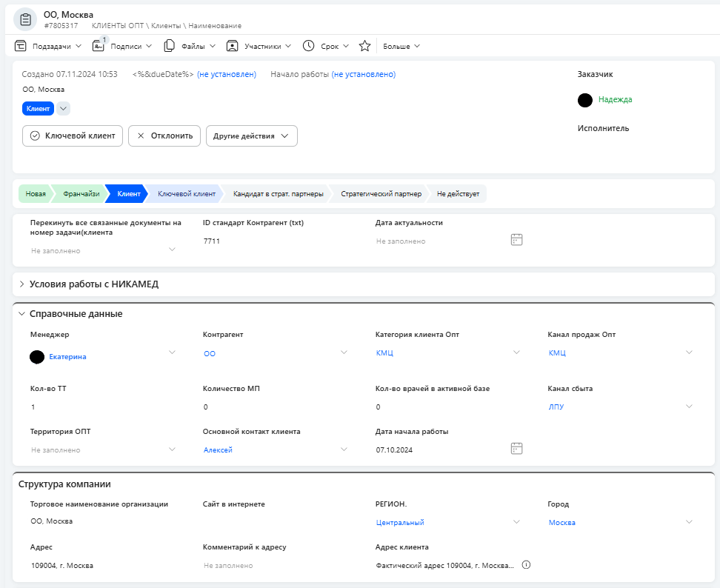Show info icon next to Адрес клиента
This screenshot has width=720, height=588.
click(526, 565)
